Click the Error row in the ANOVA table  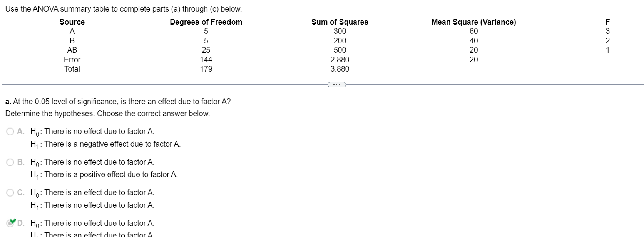point(72,60)
